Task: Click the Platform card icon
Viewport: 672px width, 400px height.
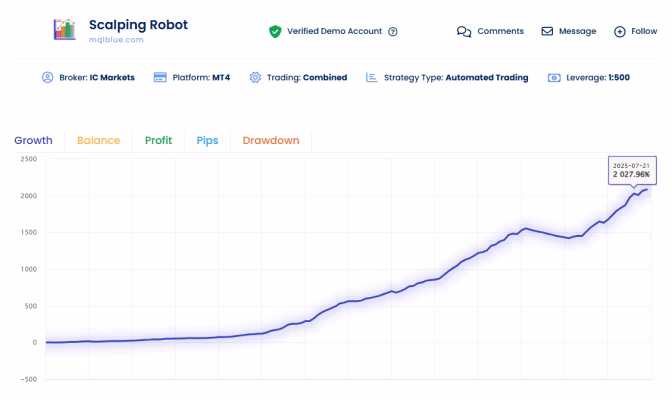Action: pyautogui.click(x=160, y=78)
